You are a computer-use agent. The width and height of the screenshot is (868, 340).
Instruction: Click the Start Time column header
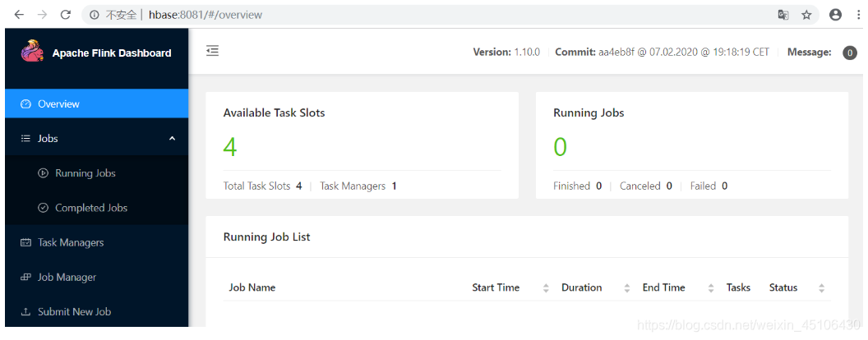click(x=496, y=287)
